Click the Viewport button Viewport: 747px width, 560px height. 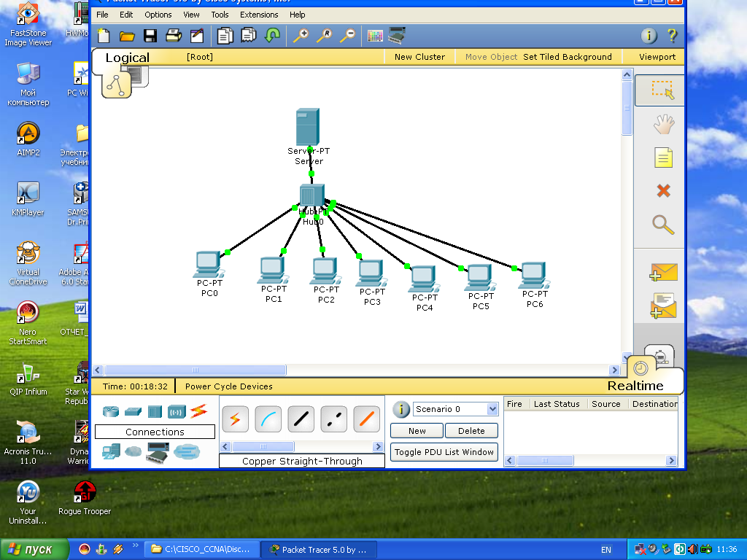click(657, 57)
